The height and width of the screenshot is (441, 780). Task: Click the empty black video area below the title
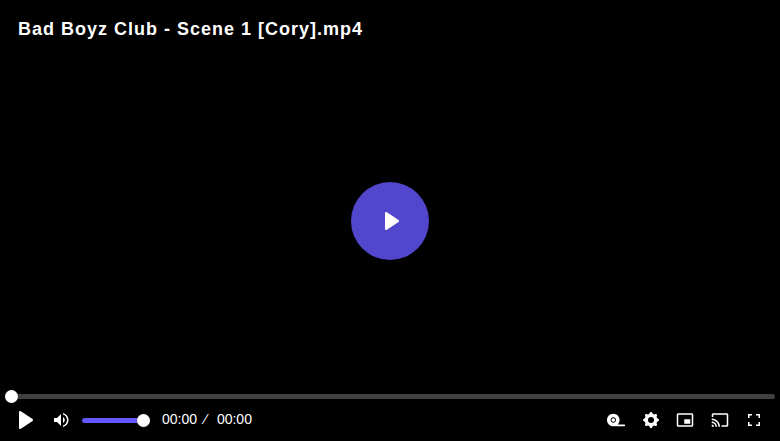(x=199, y=149)
